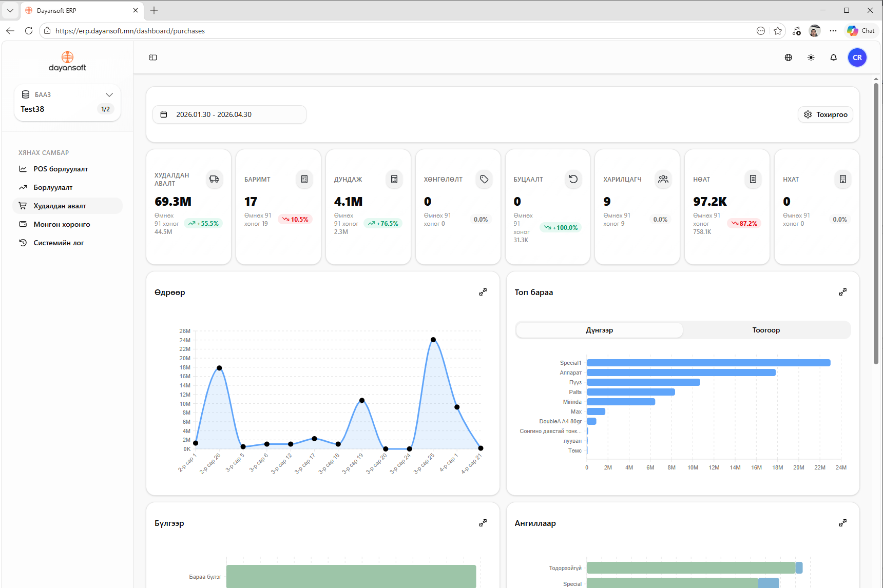This screenshot has height=588, width=883.
Task: Click the +100.0% badge on БУЦААЛТ card
Action: [x=561, y=228]
